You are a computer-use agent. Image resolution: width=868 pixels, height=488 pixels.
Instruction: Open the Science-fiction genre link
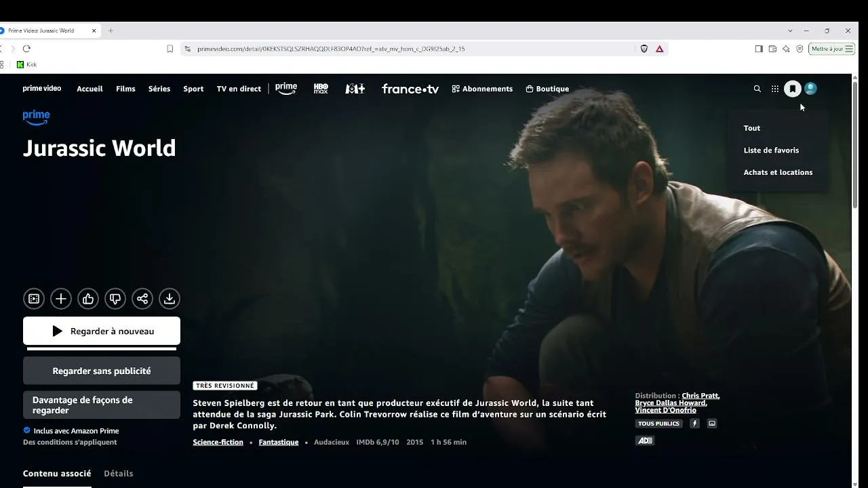click(218, 443)
